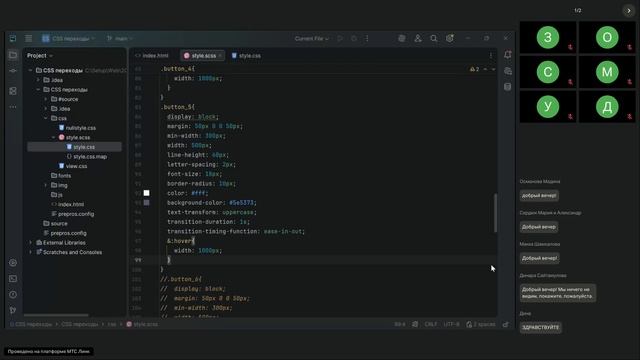Select index.html in project tree
Image resolution: width=640 pixels, height=360 pixels.
click(x=67, y=204)
